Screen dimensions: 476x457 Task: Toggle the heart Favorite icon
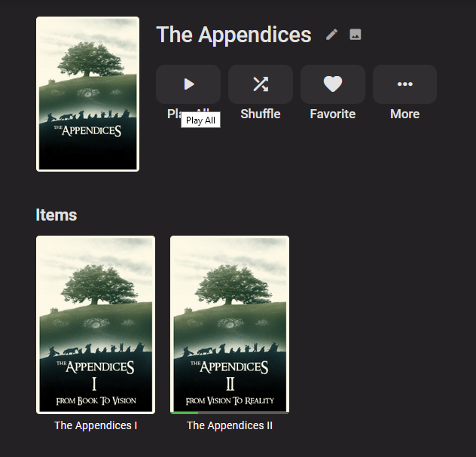[x=333, y=84]
